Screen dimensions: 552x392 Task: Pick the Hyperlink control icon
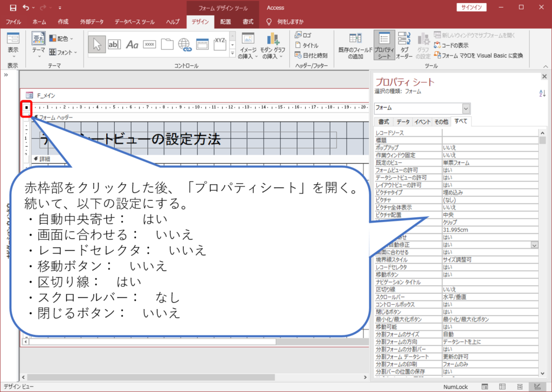tap(185, 44)
